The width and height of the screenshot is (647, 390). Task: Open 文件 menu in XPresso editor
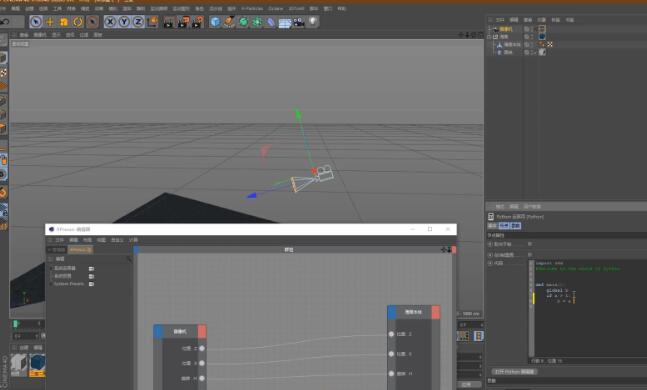[59, 240]
